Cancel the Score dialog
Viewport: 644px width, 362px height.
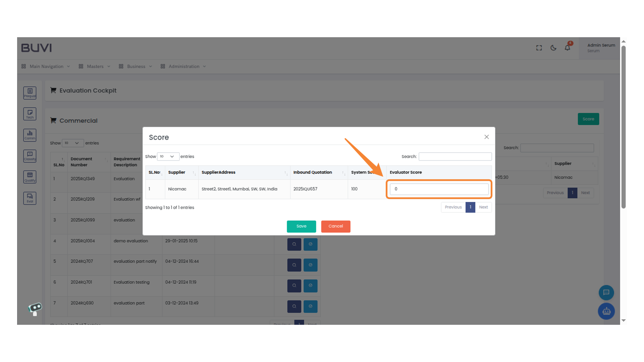335,226
